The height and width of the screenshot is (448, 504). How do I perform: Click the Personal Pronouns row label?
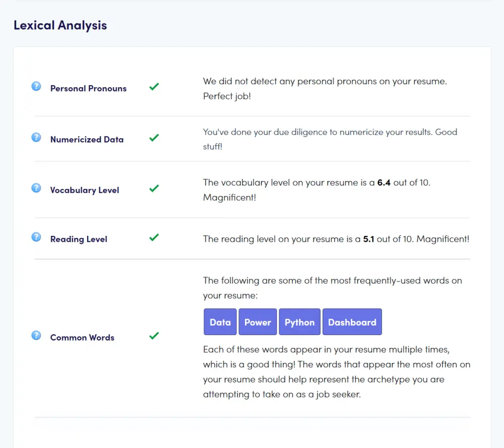pyautogui.click(x=88, y=89)
